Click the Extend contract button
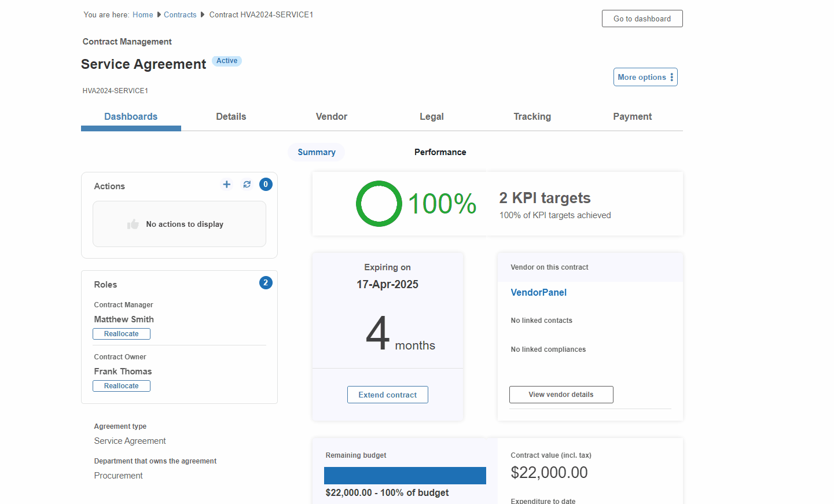 (387, 395)
